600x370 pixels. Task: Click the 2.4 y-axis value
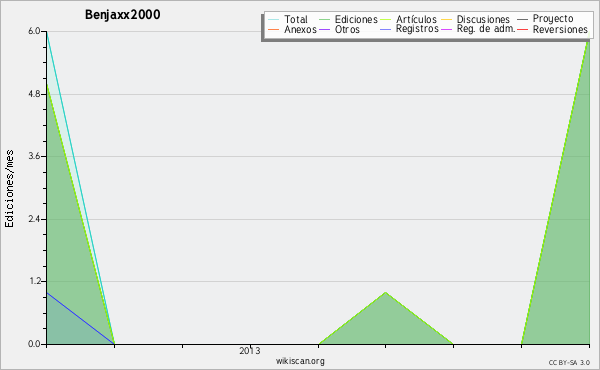click(x=34, y=219)
